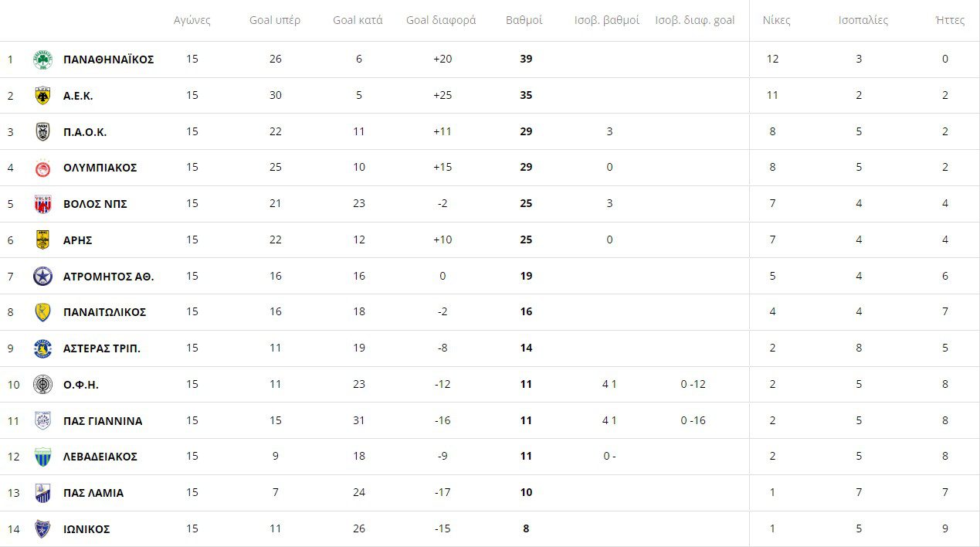Click the Π.Α.Ο.Κ. black-and-white crest
This screenshot has height=547, width=980.
tap(42, 132)
